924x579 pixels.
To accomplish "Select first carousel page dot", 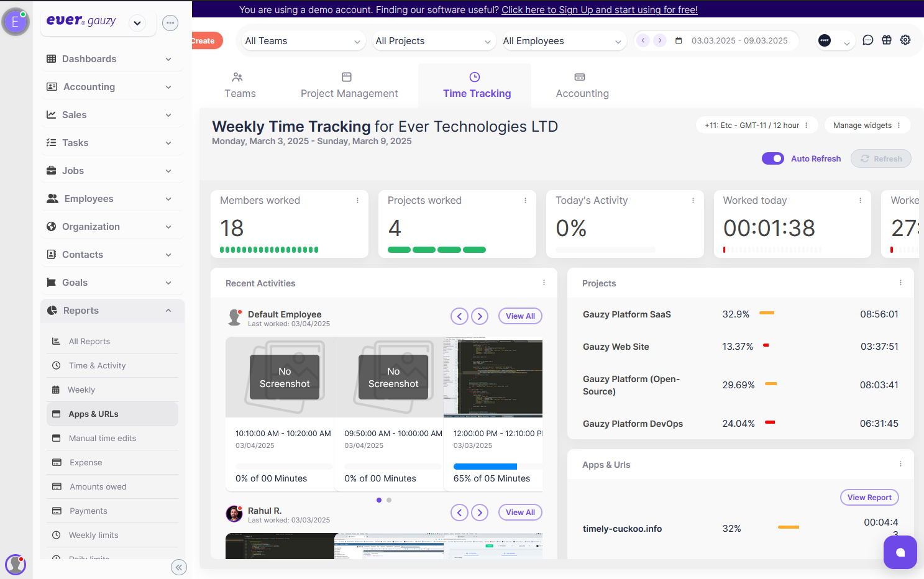I will click(x=379, y=500).
